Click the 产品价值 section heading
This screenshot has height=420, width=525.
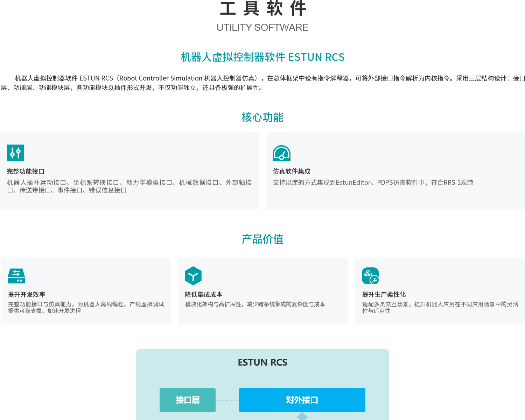[262, 239]
